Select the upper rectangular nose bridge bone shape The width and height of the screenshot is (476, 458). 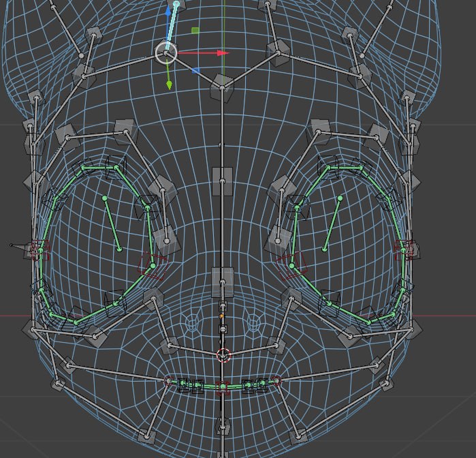coord(222,181)
